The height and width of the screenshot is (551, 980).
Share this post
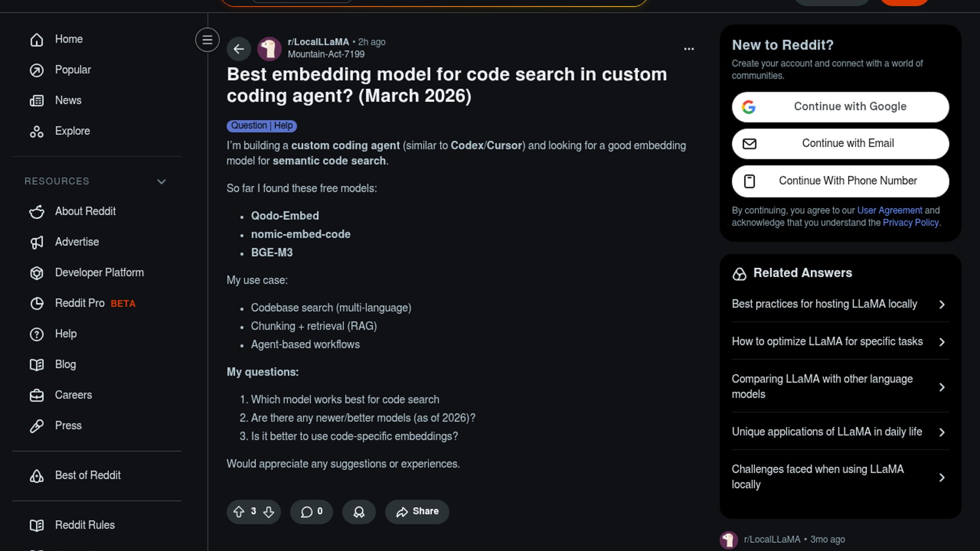[x=417, y=512]
